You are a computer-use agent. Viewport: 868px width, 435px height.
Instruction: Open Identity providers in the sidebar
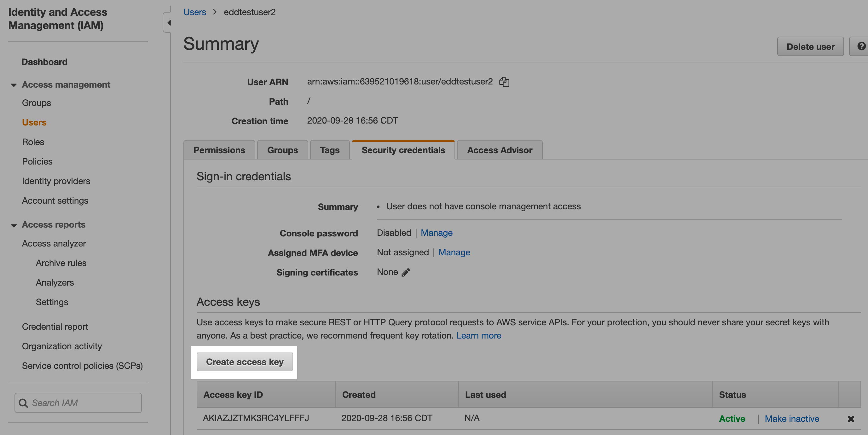pos(56,181)
